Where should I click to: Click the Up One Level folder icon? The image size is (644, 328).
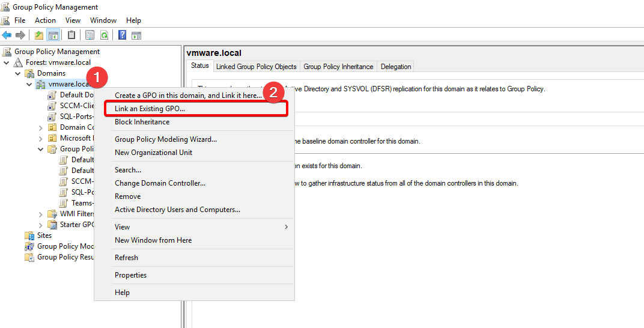tap(39, 35)
